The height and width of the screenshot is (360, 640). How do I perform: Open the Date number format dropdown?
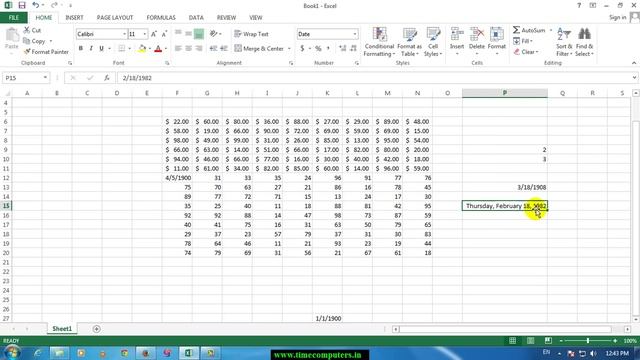click(x=355, y=34)
